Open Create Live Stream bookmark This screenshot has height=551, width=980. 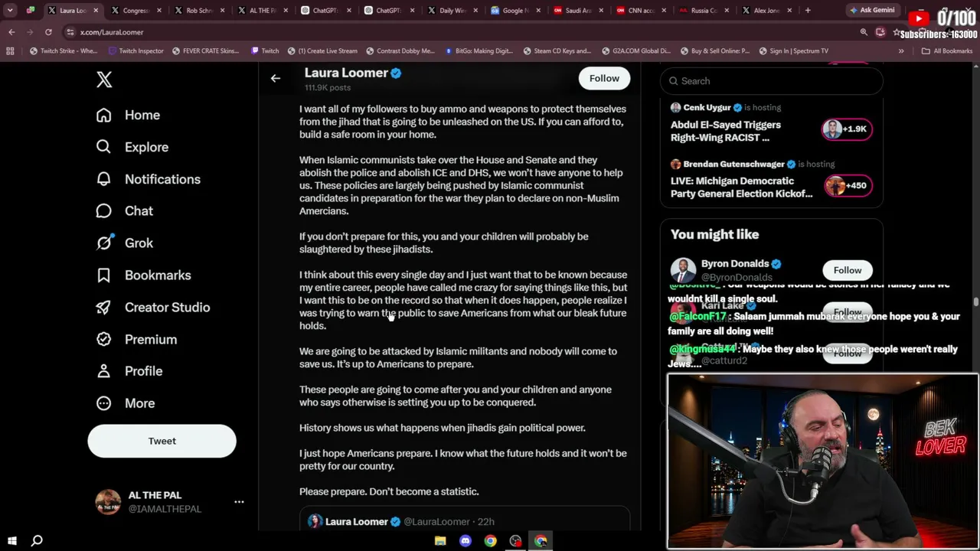(322, 51)
